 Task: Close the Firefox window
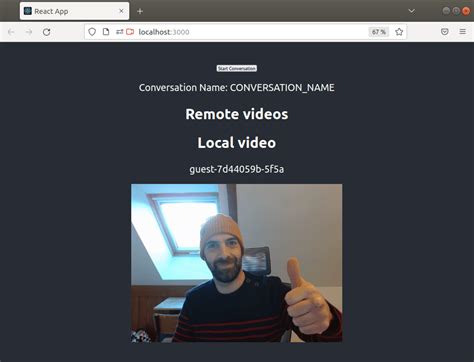coord(466,11)
